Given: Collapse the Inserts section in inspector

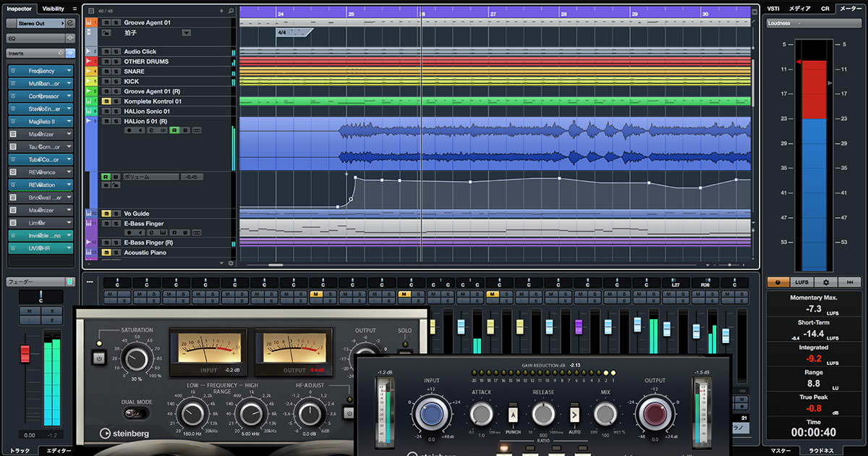Looking at the screenshot, I should [x=35, y=54].
